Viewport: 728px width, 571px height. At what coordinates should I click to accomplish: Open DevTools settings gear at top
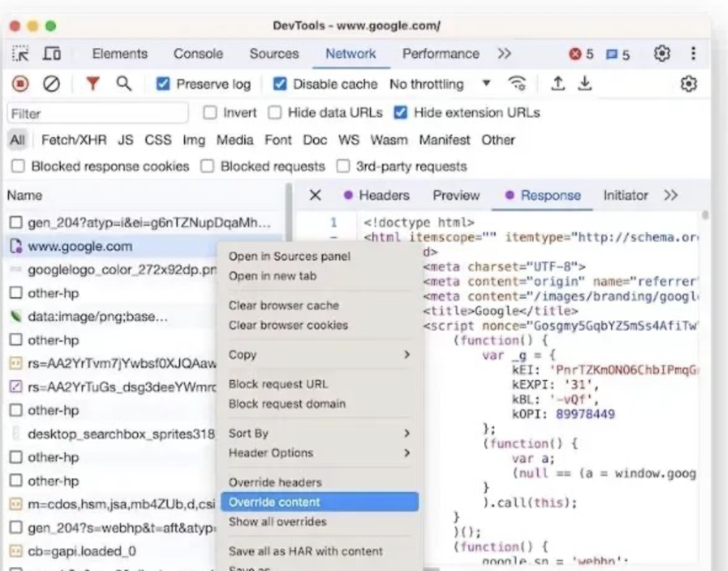click(x=662, y=54)
